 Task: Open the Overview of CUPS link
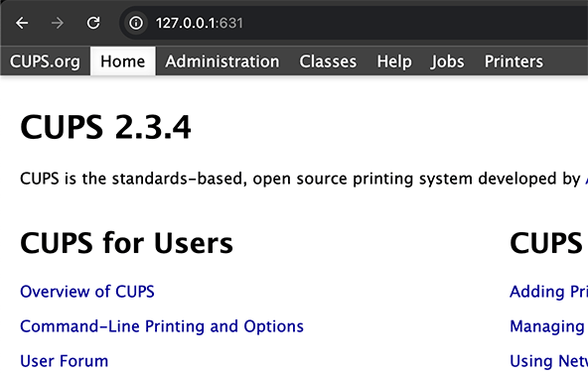[x=87, y=292]
